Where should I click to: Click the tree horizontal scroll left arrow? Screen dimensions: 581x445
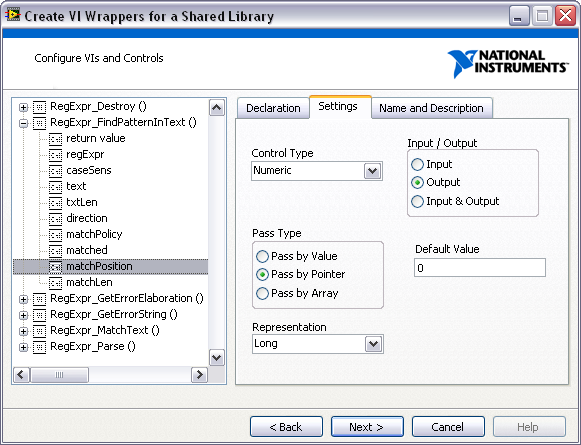tap(21, 375)
